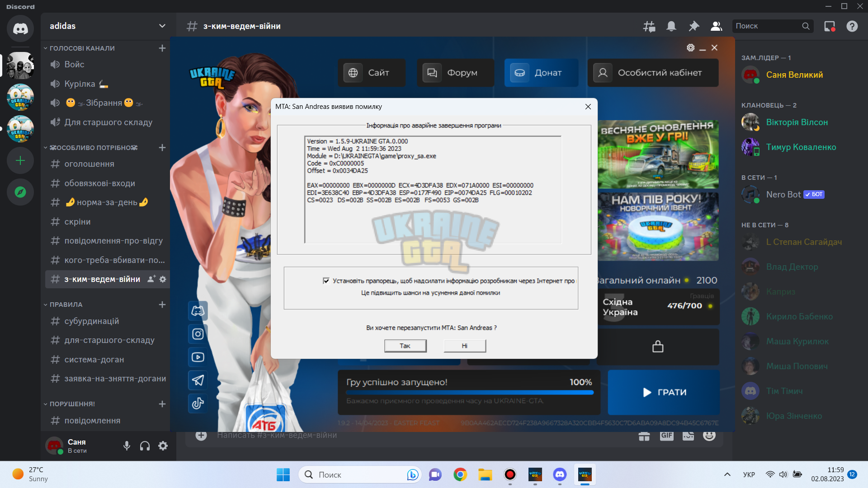Open launcher settings gear icon
868x488 pixels.
(691, 47)
